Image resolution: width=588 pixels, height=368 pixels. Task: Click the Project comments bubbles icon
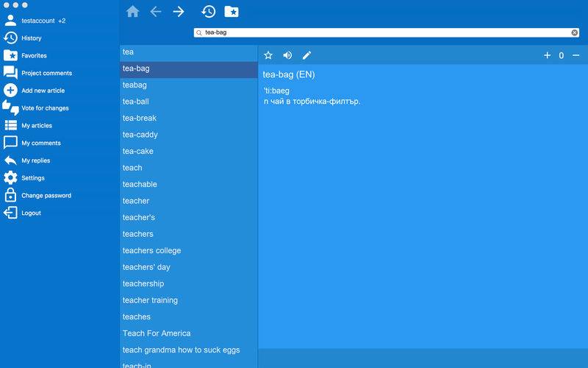tap(10, 73)
